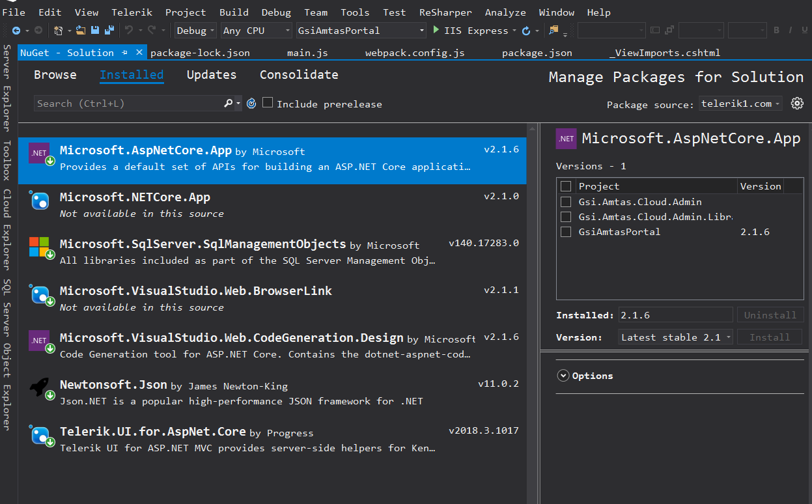Pin the NuGet - Solution tab
Viewport: 812px width, 504px height.
(126, 53)
